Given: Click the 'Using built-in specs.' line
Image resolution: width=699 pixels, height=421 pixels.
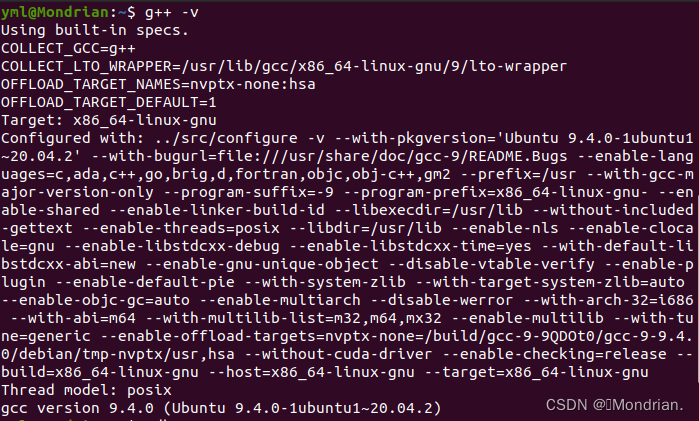Looking at the screenshot, I should tap(95, 30).
